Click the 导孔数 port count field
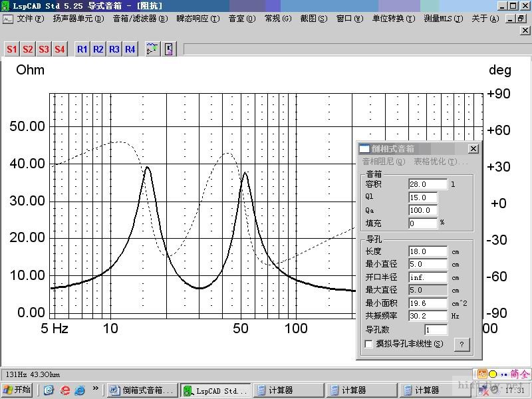The height and width of the screenshot is (399, 532). 436,330
